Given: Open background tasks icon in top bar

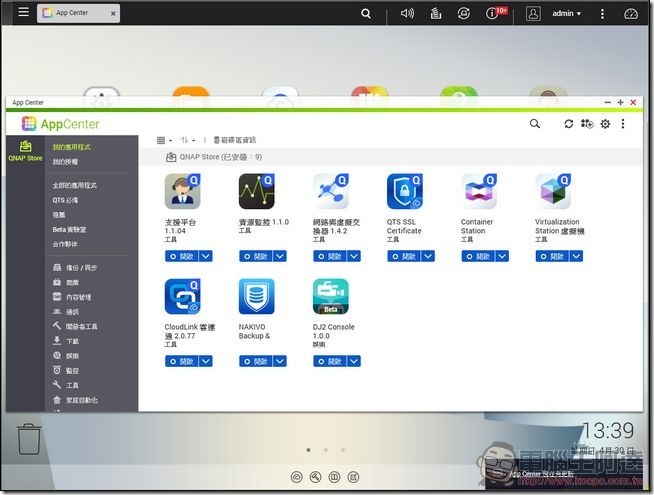Looking at the screenshot, I should (436, 13).
